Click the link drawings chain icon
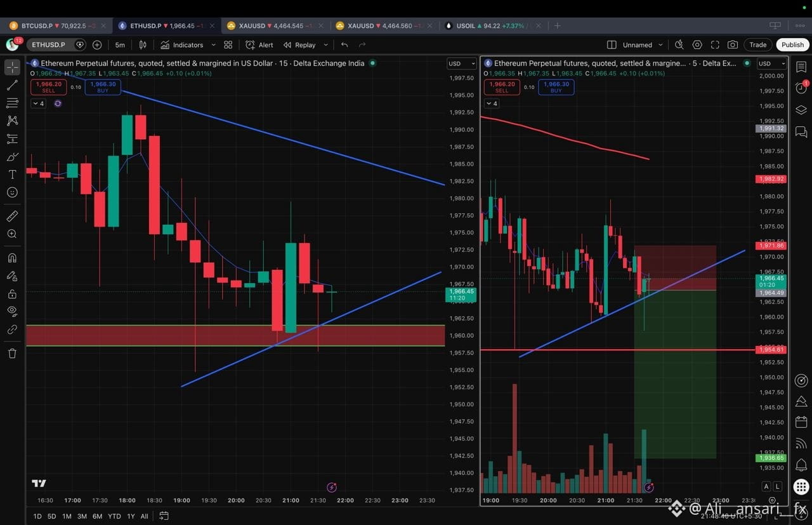Screen dimensions: 812x525 click(12, 329)
